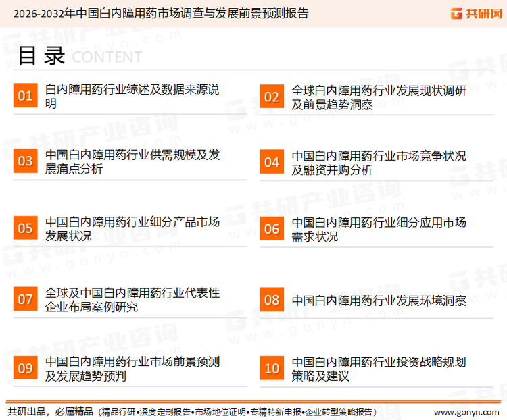The width and height of the screenshot is (507, 420).
Task: Open the www.gonyn.com link in footer
Action: tap(466, 413)
